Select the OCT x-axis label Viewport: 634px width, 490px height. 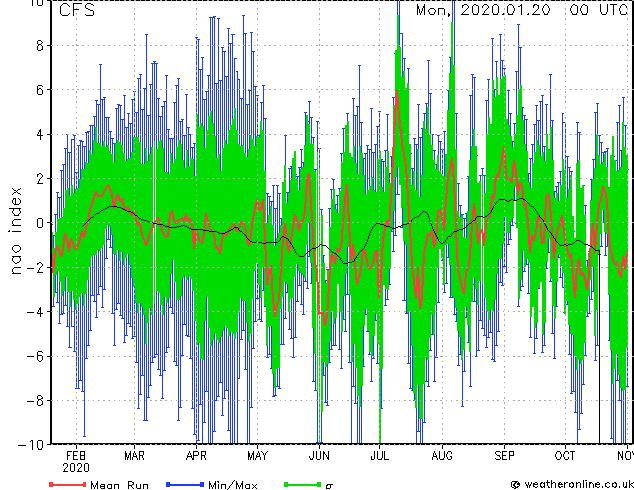(564, 456)
